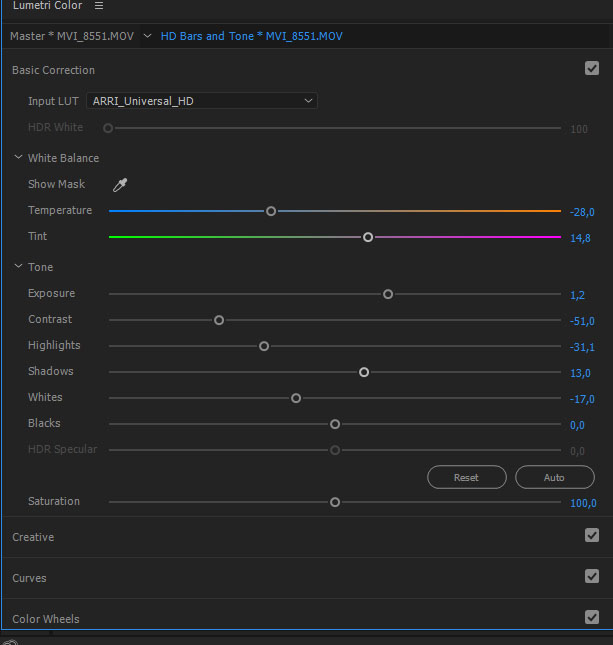The image size is (613, 645).
Task: Click the Temperature slider handle
Action: pos(271,211)
